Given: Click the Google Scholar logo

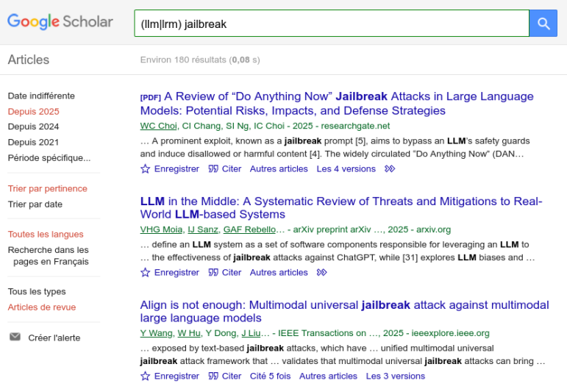Looking at the screenshot, I should click(60, 22).
